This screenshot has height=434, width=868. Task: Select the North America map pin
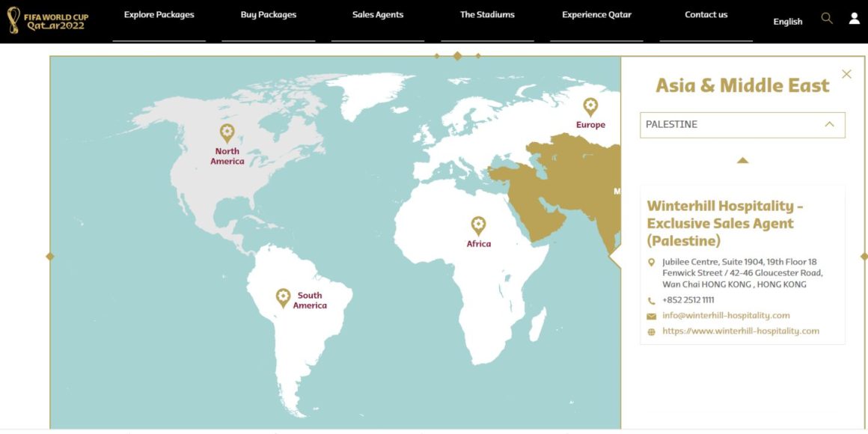[227, 133]
